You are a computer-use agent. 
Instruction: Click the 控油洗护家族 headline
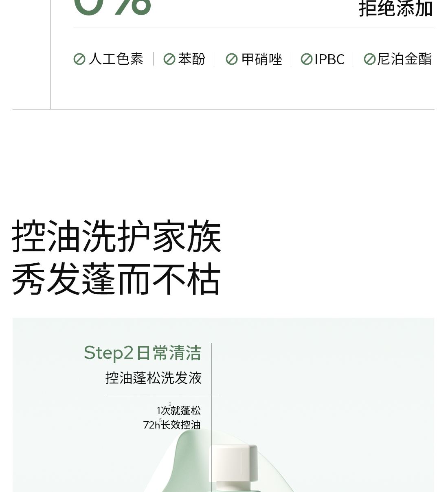(116, 236)
